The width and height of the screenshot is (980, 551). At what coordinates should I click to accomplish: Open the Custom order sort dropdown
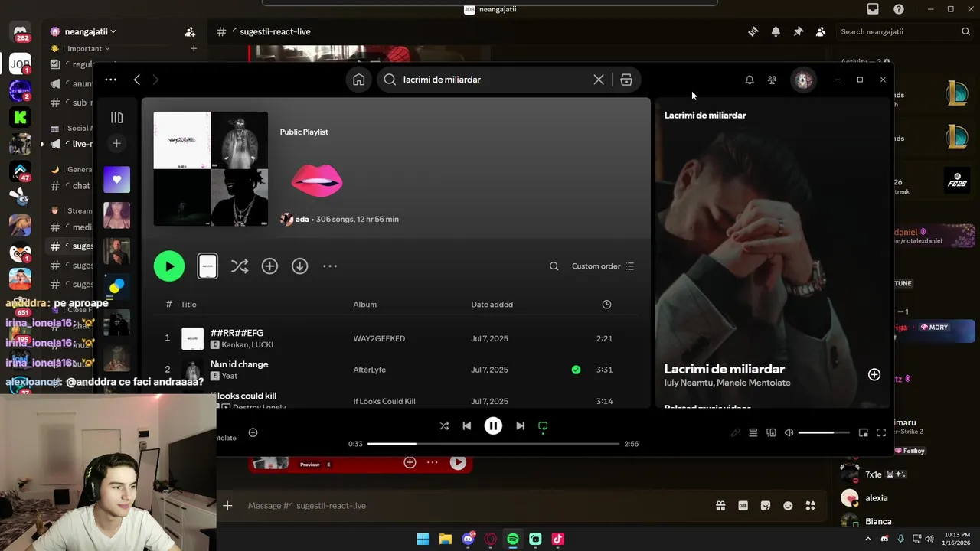[x=603, y=266]
